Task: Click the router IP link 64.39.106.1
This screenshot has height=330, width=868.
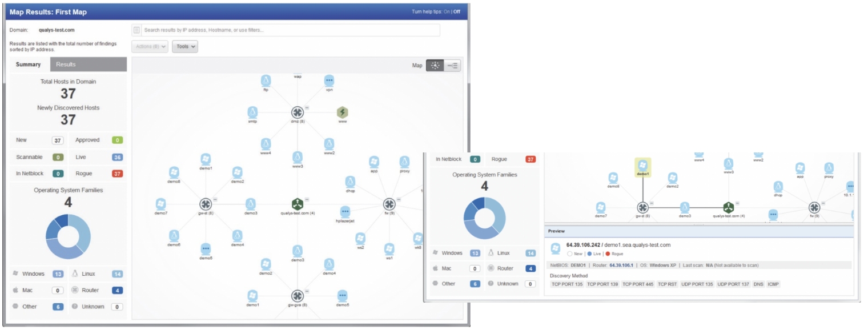Action: pyautogui.click(x=621, y=265)
